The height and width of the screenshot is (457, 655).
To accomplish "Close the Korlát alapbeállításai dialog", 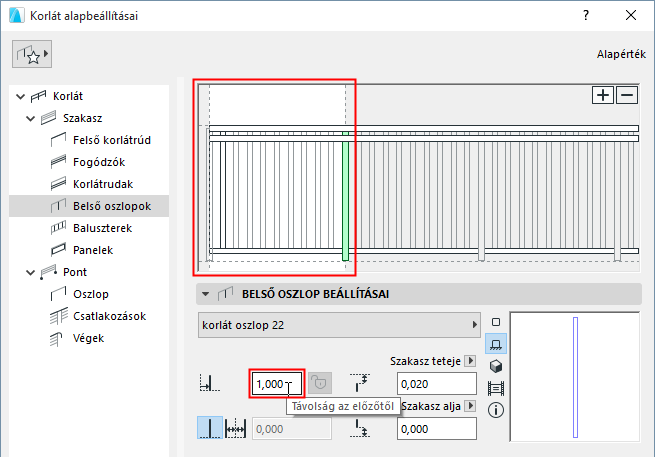I will [631, 15].
